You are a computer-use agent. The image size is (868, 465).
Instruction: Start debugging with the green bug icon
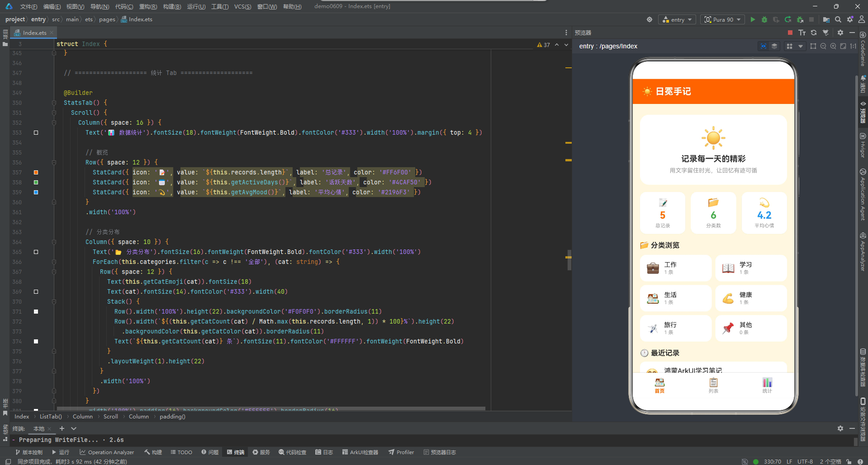(x=764, y=19)
